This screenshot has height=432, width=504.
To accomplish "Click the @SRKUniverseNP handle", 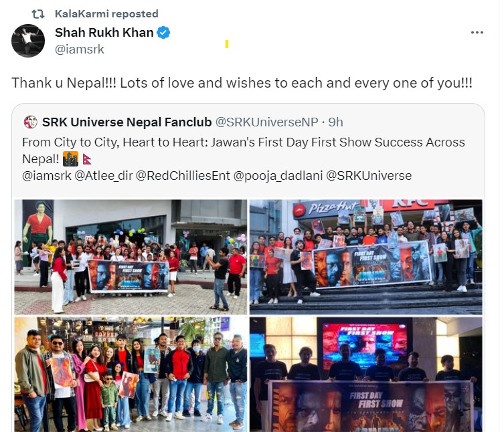I will 266,122.
